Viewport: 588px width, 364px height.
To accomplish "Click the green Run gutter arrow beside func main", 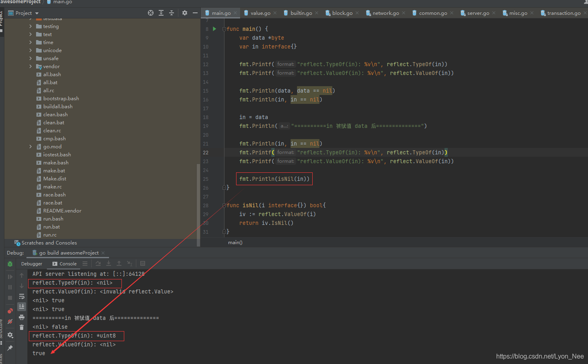I will 214,29.
